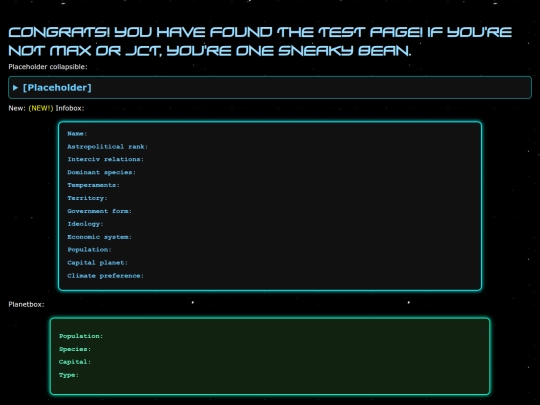Click infobox "Population:" row
Viewport: 540px width, 405px height.
[89, 250]
